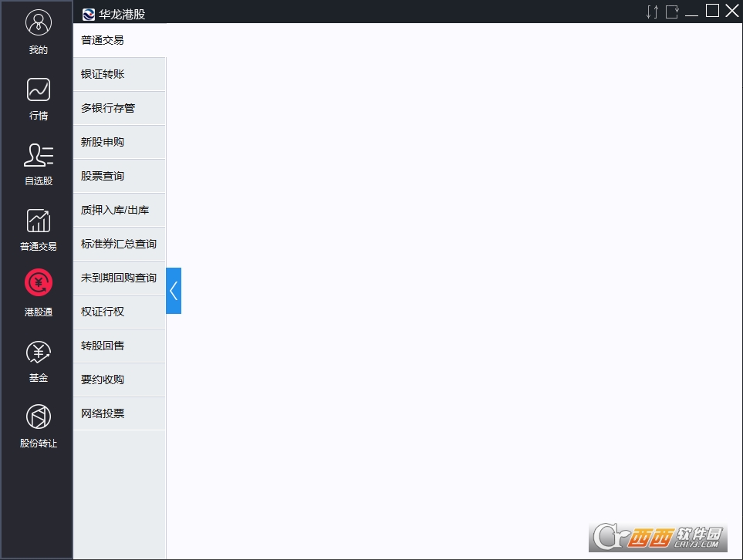Select 新股申购 from the list
743x560 pixels.
click(x=120, y=142)
